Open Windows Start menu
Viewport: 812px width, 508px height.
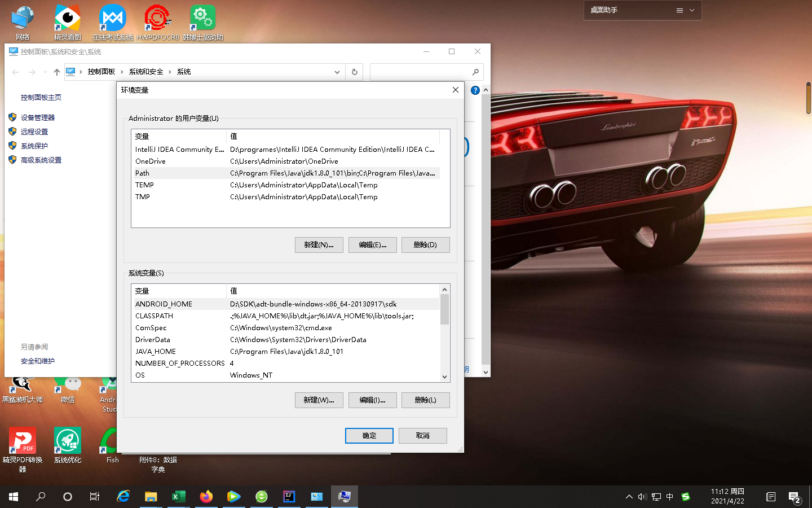point(14,497)
